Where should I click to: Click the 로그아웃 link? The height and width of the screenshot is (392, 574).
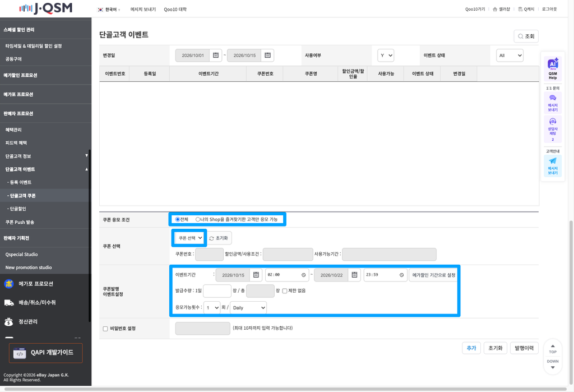point(549,9)
